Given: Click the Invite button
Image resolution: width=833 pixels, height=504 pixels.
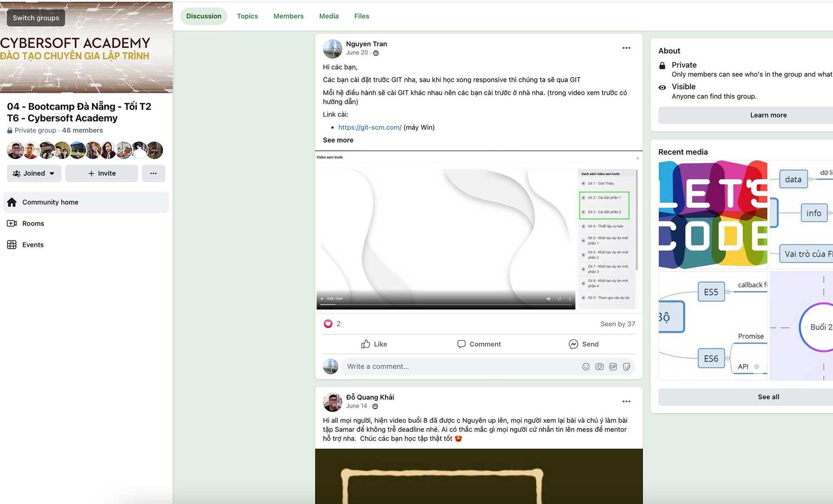Looking at the screenshot, I should (102, 174).
